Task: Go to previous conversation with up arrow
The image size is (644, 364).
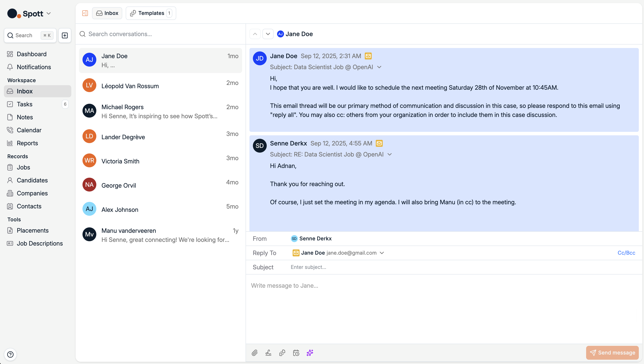Action: pyautogui.click(x=255, y=34)
